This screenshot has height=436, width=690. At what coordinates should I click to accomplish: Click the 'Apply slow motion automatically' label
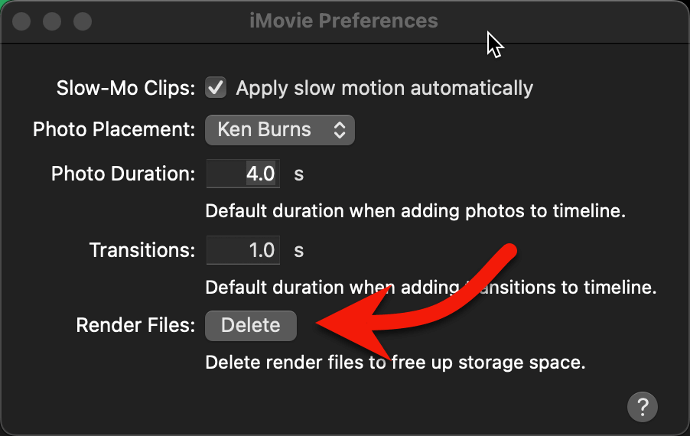(x=384, y=88)
